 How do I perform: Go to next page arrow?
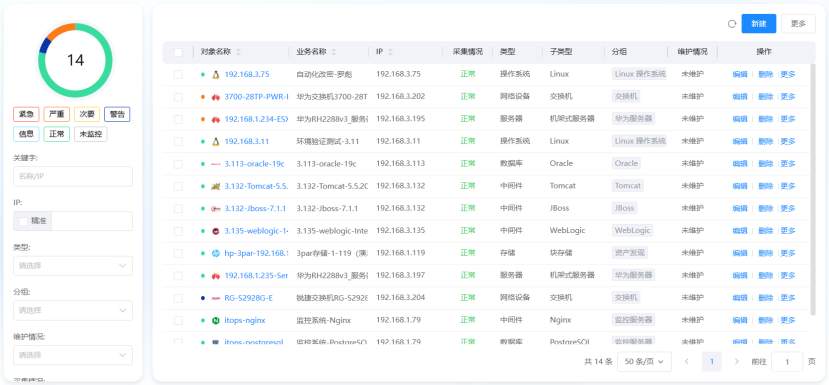[x=736, y=362]
